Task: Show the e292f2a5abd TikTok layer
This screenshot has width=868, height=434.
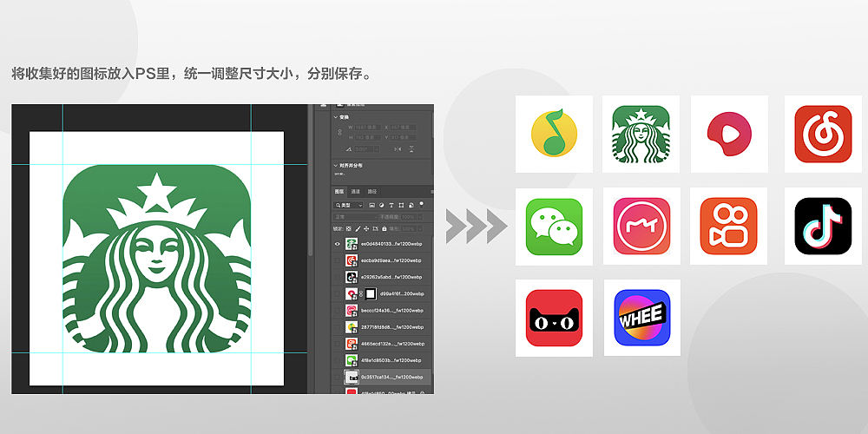Action: (x=337, y=276)
